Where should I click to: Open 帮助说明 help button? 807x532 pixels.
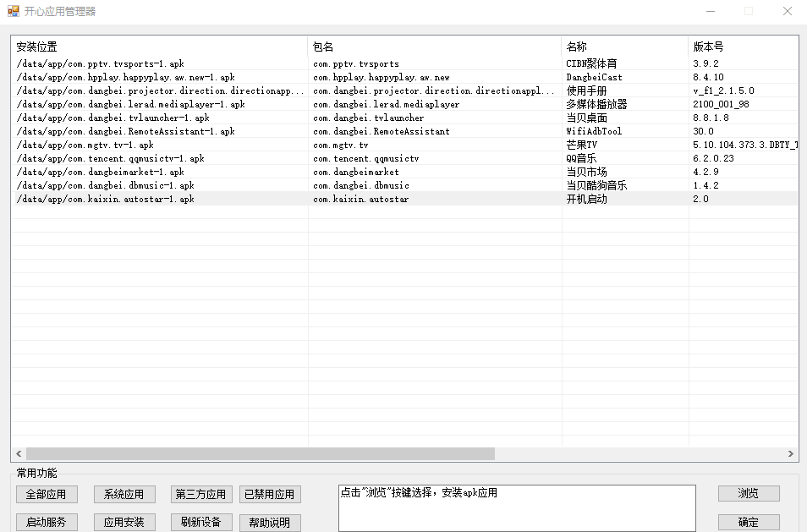click(270, 522)
